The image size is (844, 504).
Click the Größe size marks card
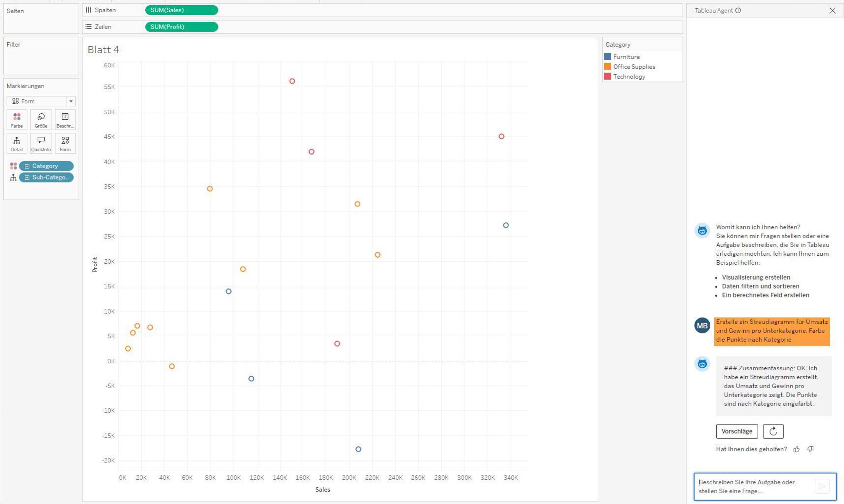pos(41,120)
